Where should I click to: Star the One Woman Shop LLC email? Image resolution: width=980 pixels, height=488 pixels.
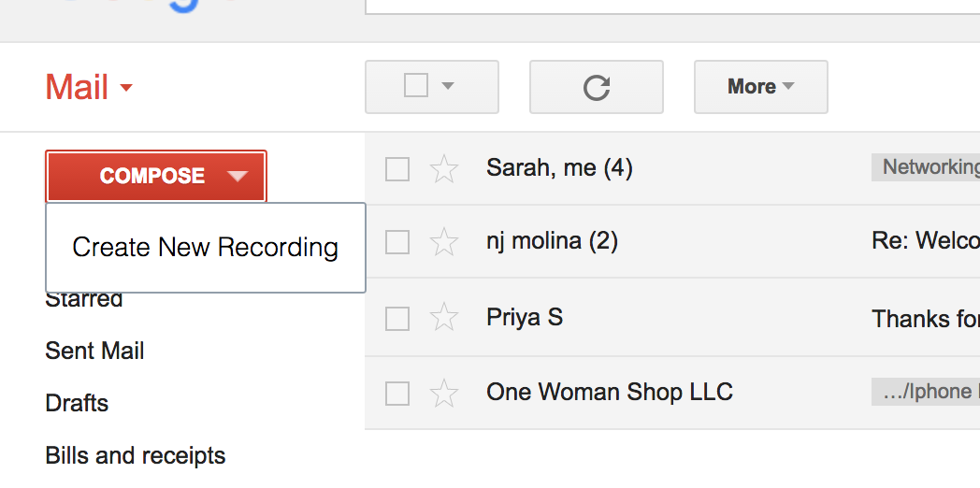pos(443,394)
